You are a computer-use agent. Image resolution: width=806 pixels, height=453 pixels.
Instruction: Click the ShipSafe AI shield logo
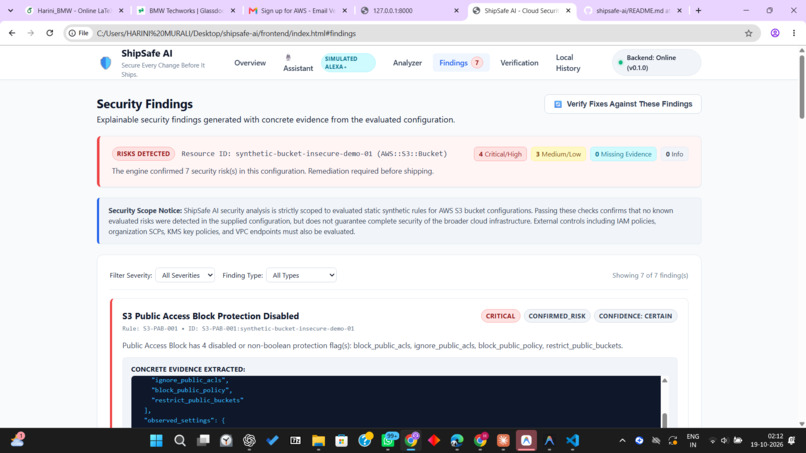(105, 63)
